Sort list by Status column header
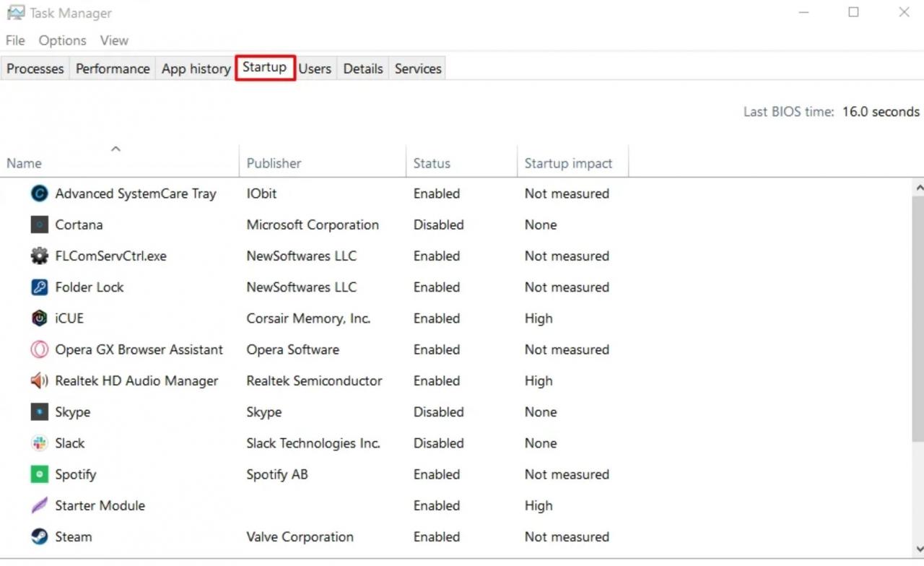 [x=432, y=163]
